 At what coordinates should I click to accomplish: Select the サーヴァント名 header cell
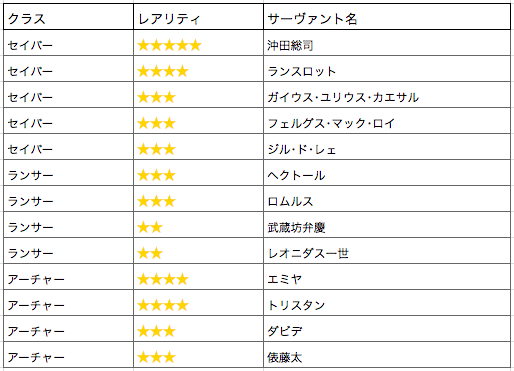(387, 17)
